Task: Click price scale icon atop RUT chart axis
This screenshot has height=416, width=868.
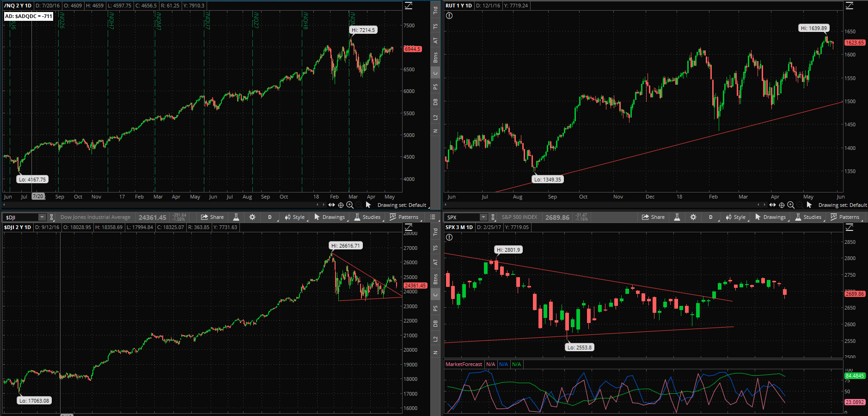Action: pos(850,6)
